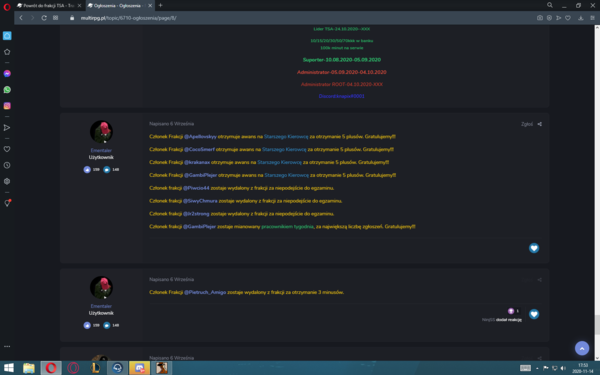Share the first post via share icon

540,124
